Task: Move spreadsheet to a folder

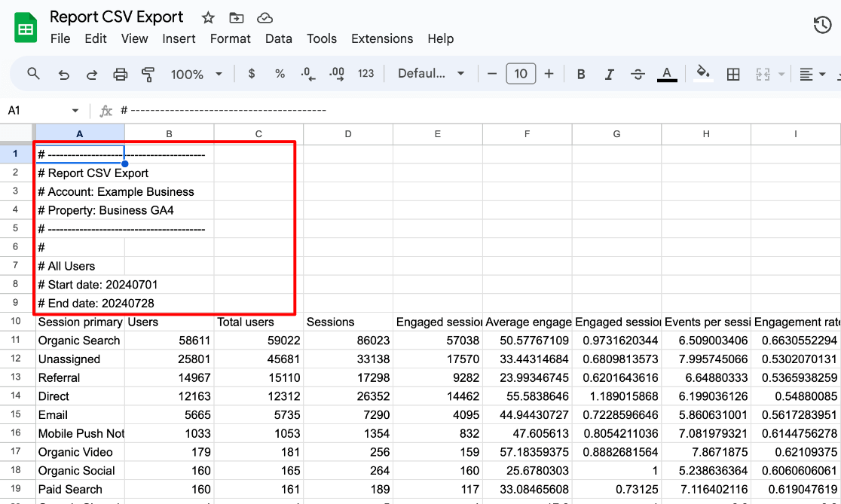Action: click(x=236, y=17)
